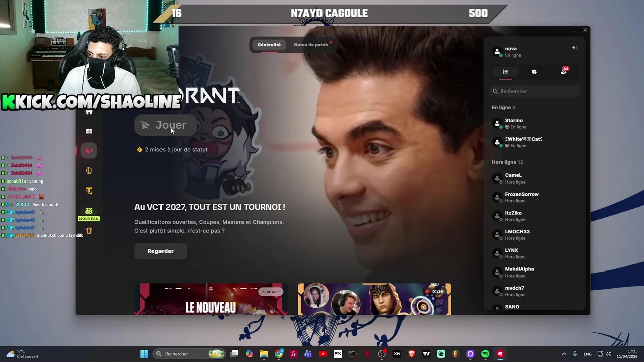This screenshot has width=644, height=362.
Task: Open volume control in system tray
Action: [609, 354]
